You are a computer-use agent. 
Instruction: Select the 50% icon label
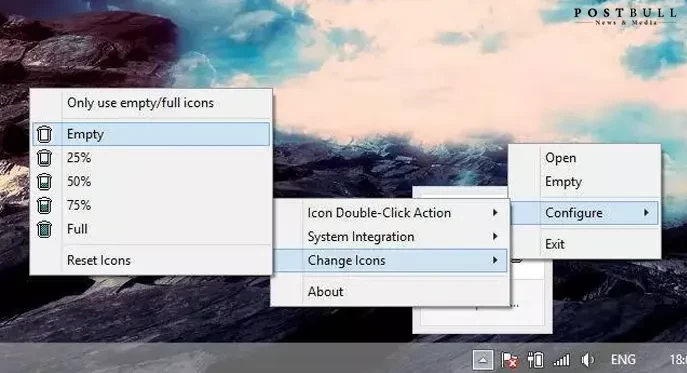point(79,181)
